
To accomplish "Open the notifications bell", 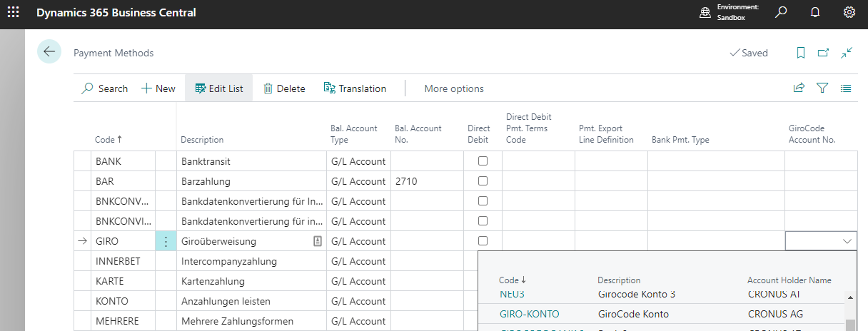I will click(815, 12).
